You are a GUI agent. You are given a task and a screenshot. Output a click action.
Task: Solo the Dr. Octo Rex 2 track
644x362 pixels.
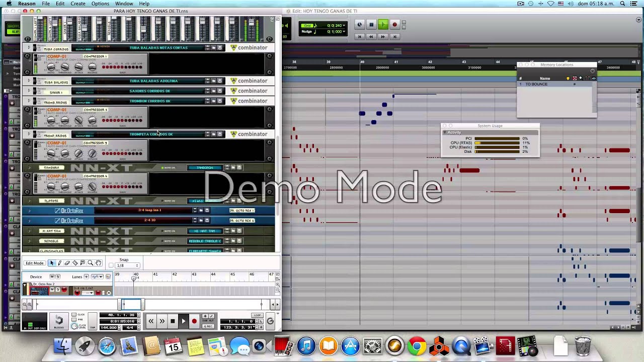(58, 289)
